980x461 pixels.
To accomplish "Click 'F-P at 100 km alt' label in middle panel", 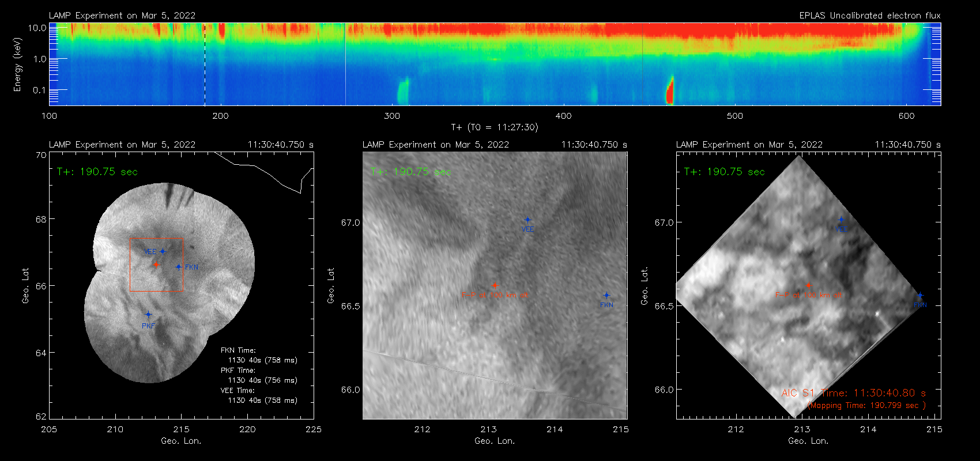I will [x=495, y=295].
